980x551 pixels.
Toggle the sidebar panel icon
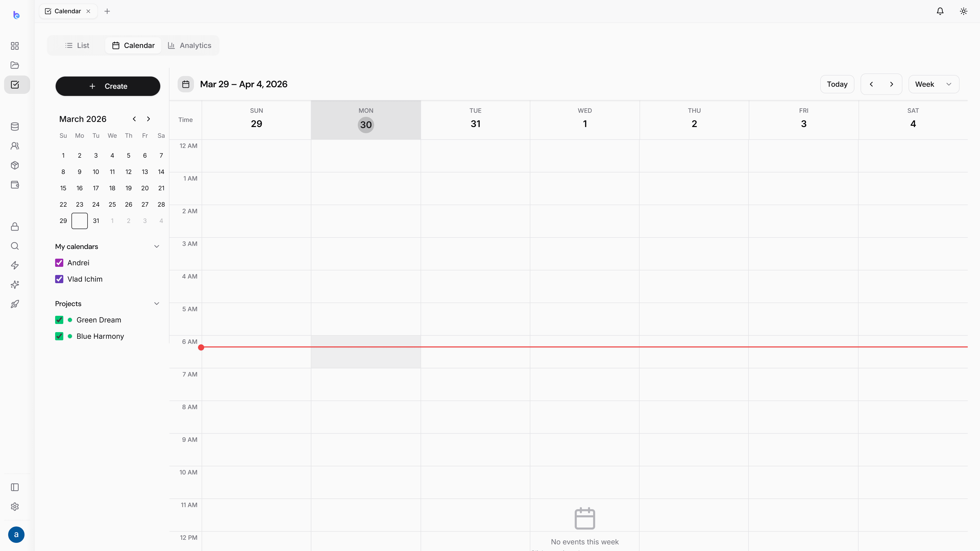click(15, 487)
